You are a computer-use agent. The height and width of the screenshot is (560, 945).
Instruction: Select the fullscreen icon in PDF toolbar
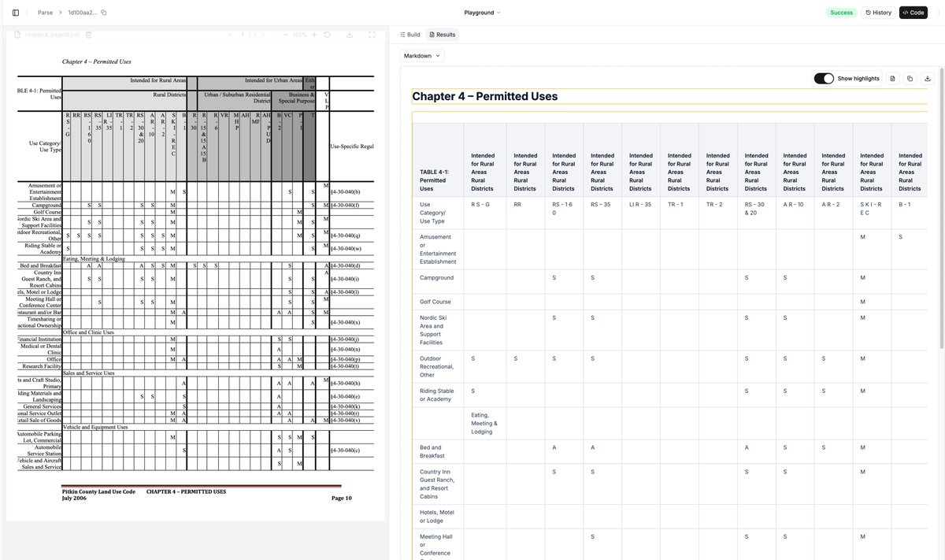point(372,34)
